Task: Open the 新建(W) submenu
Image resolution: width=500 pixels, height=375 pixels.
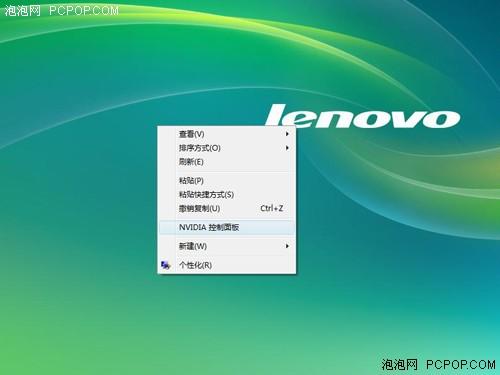Action: (x=226, y=246)
